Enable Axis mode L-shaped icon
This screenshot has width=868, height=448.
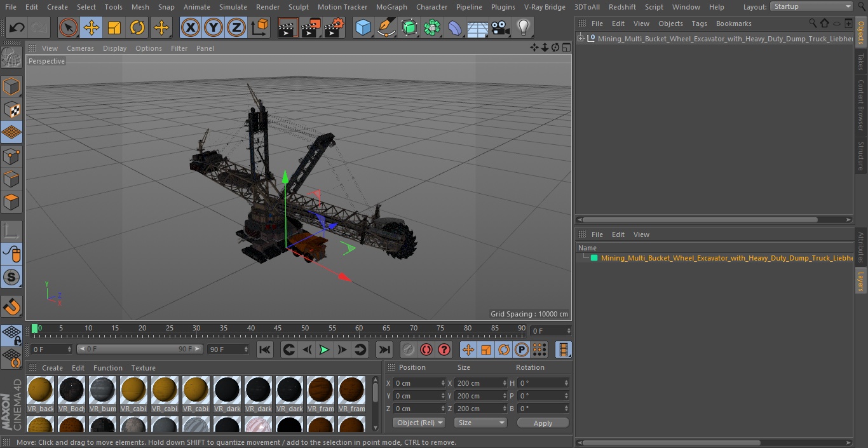(11, 231)
